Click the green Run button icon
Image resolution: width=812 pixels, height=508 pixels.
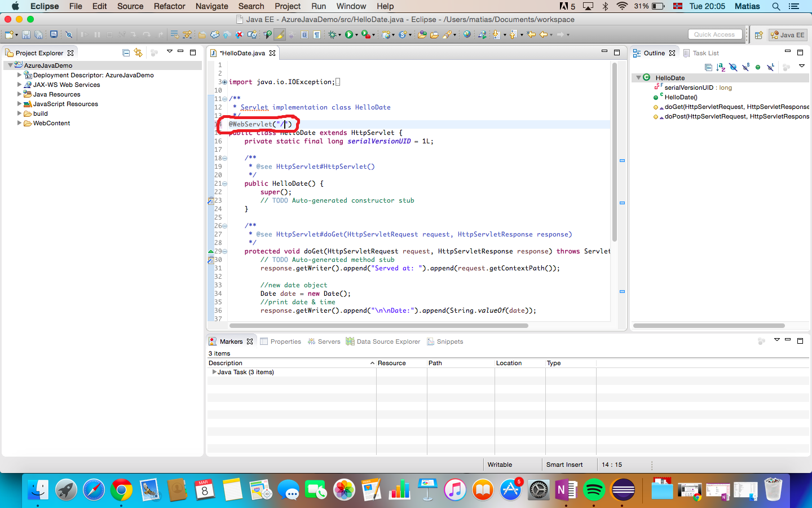(349, 34)
